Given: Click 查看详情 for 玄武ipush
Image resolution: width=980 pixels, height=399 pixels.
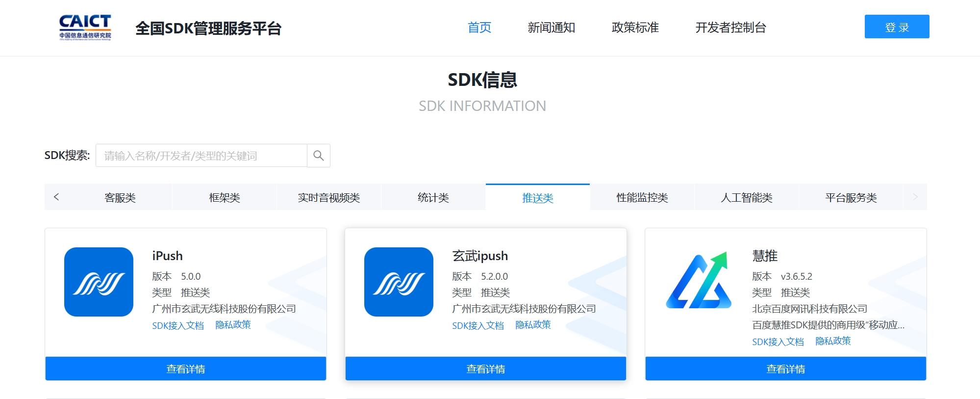Looking at the screenshot, I should coord(486,369).
